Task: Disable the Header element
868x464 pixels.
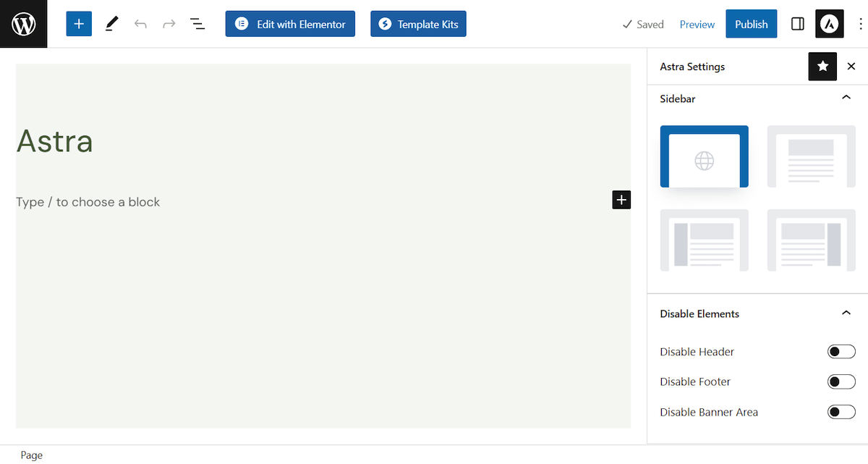Action: pyautogui.click(x=841, y=351)
